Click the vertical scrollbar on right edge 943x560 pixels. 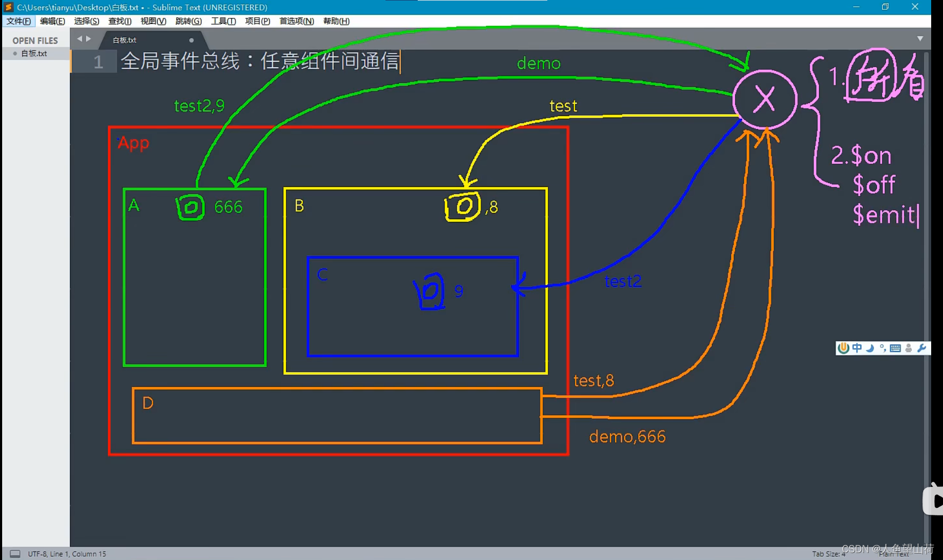click(927, 298)
